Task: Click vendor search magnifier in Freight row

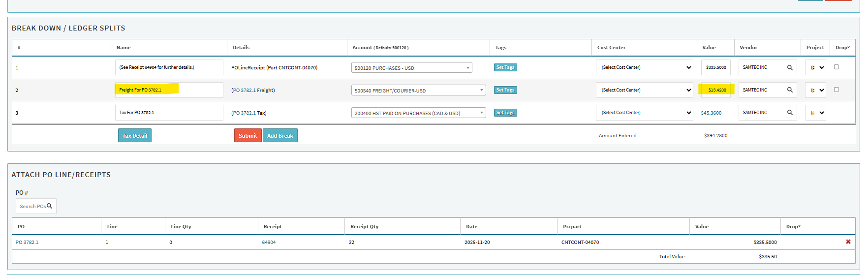Action: [x=790, y=90]
